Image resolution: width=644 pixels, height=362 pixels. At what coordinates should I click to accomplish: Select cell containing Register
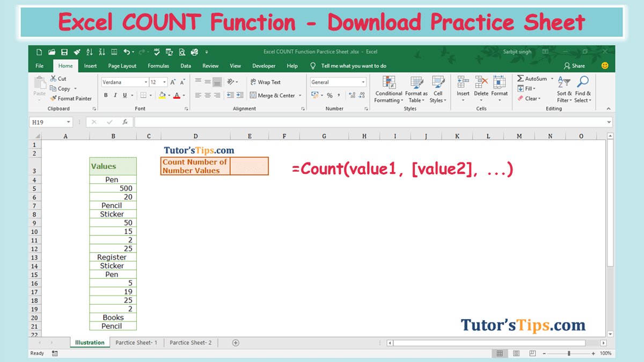click(113, 257)
